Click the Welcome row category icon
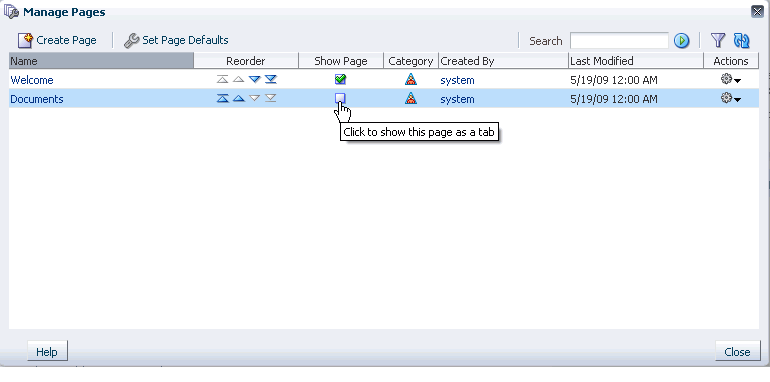This screenshot has height=382, width=770. pos(411,79)
